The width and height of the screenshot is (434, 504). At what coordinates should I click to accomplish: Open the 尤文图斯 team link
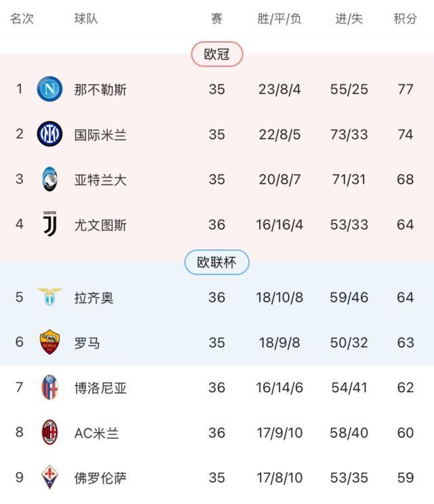[x=100, y=225]
